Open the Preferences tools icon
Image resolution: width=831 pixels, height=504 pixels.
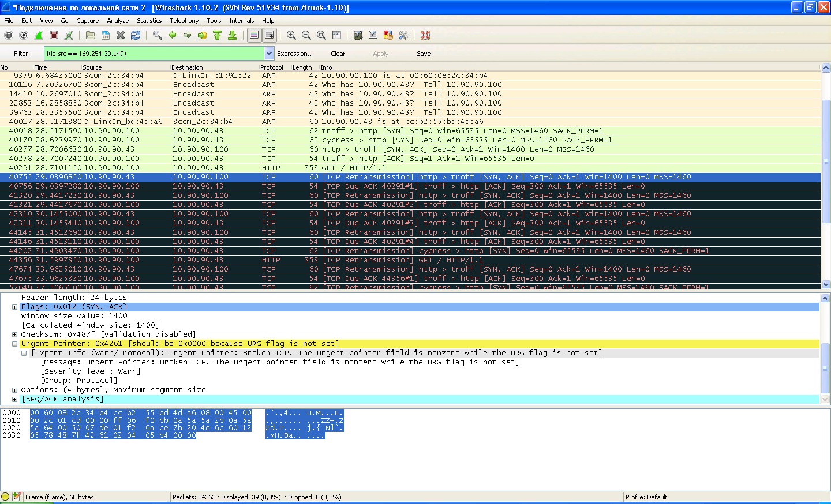403,35
